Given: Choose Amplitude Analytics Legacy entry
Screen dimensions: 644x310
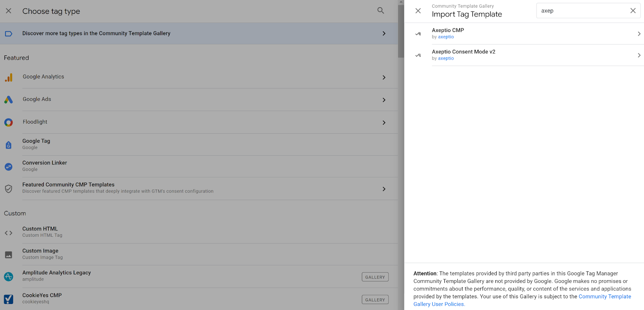Looking at the screenshot, I should (199, 276).
